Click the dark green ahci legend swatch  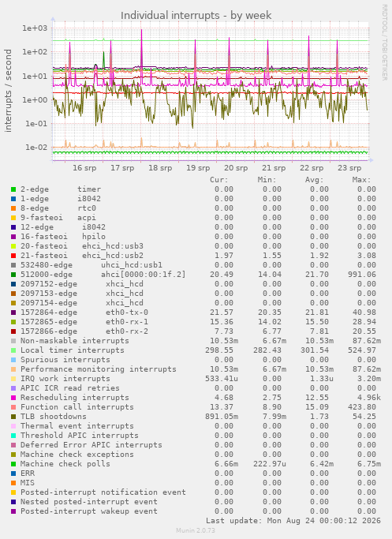pyautogui.click(x=13, y=275)
